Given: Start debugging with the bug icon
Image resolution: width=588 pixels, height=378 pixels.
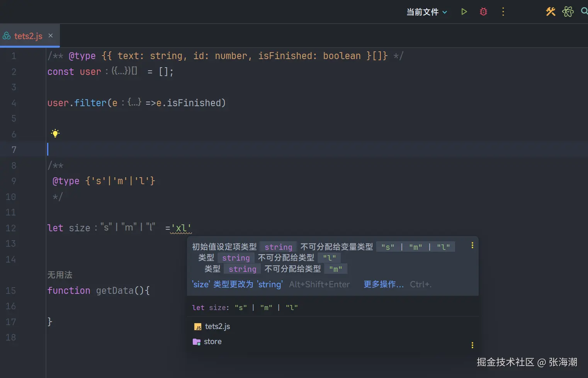Looking at the screenshot, I should coord(483,12).
